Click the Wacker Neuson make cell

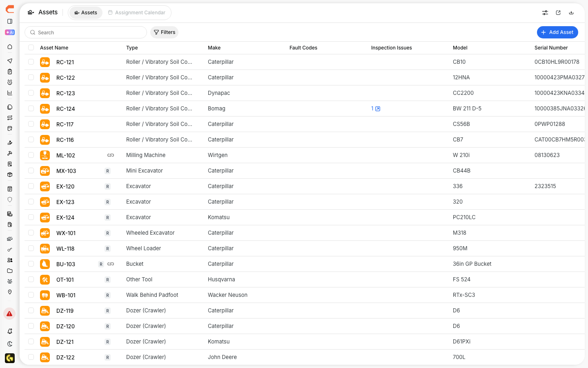(227, 295)
